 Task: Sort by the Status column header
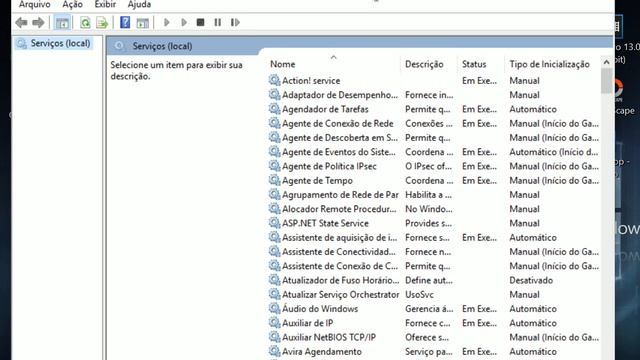point(474,64)
